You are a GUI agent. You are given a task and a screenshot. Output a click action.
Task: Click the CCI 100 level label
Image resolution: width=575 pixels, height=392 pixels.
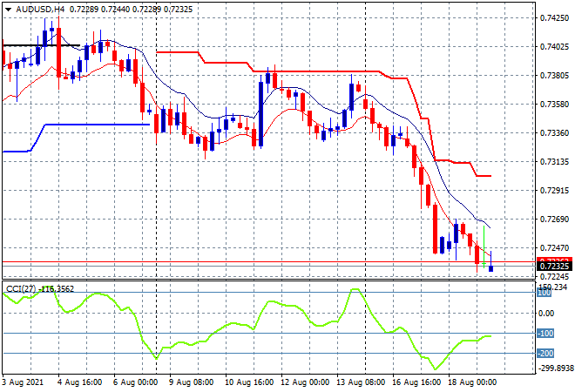pos(545,314)
